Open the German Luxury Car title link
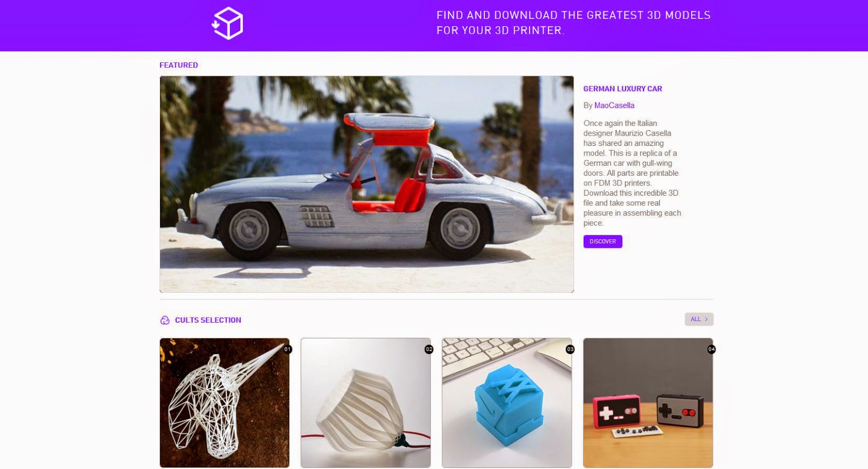868x469 pixels. click(623, 88)
